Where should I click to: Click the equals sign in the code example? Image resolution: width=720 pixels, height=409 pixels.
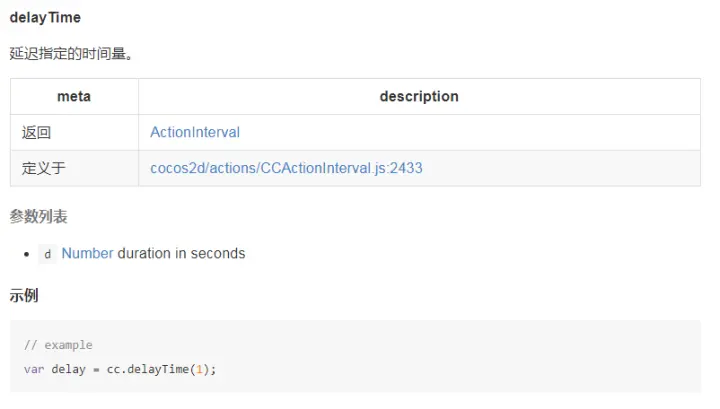click(96, 370)
